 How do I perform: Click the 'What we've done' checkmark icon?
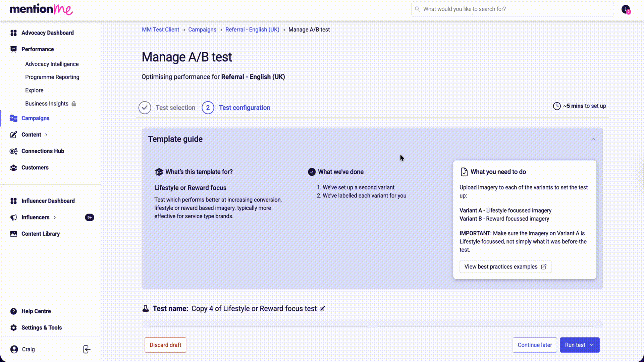click(x=312, y=172)
